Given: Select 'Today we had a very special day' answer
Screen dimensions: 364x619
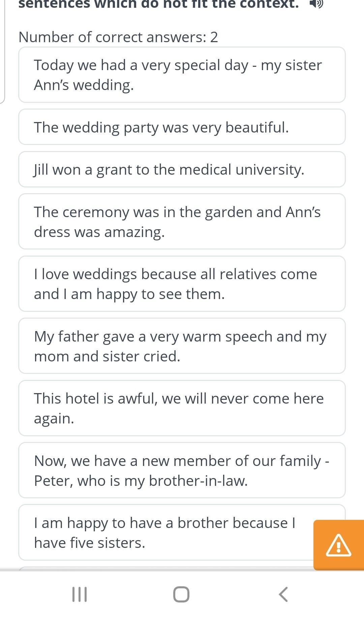Looking at the screenshot, I should tap(182, 75).
